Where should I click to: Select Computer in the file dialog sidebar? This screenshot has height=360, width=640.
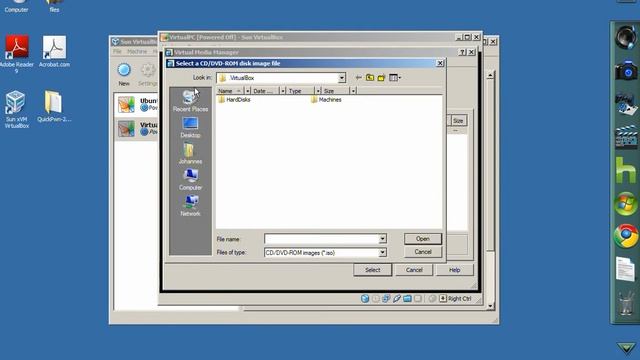[190, 180]
